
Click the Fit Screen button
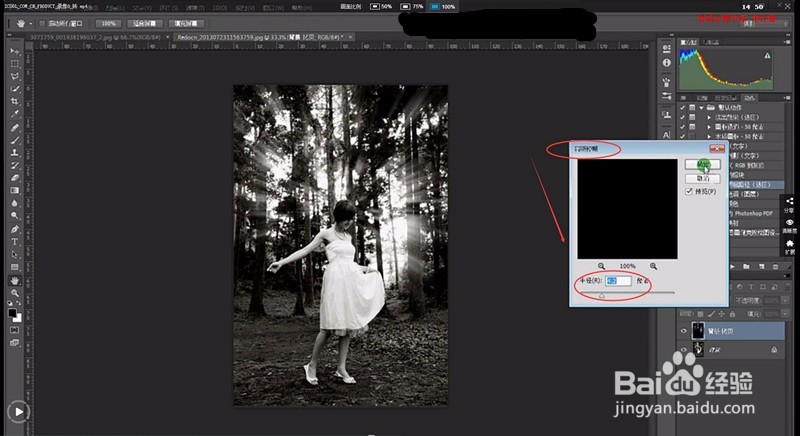[x=144, y=23]
